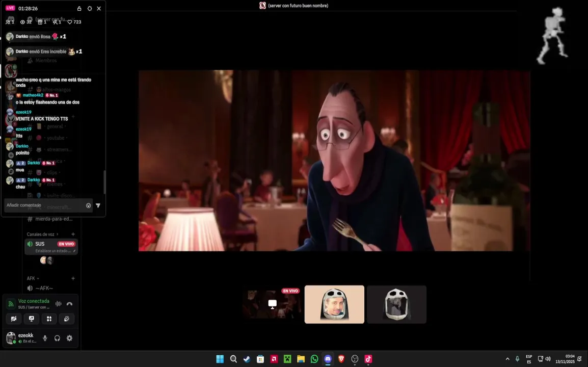Toggle the lock icon in the live chat overlay

pos(79,8)
